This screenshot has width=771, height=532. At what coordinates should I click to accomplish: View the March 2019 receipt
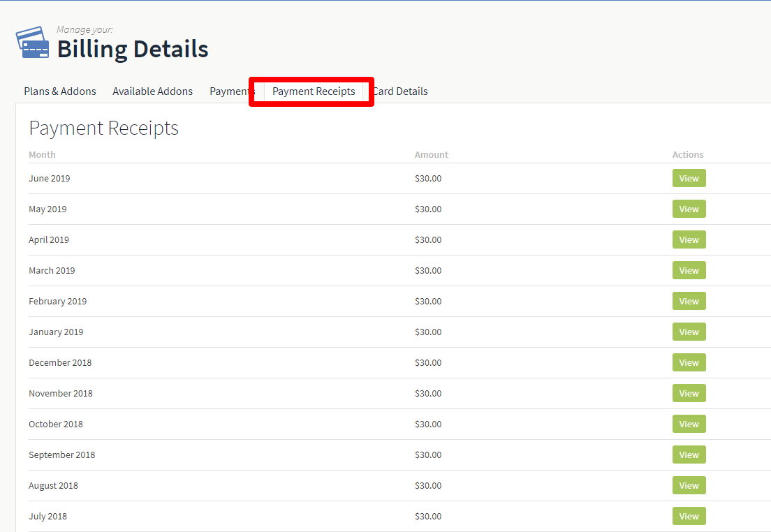689,270
